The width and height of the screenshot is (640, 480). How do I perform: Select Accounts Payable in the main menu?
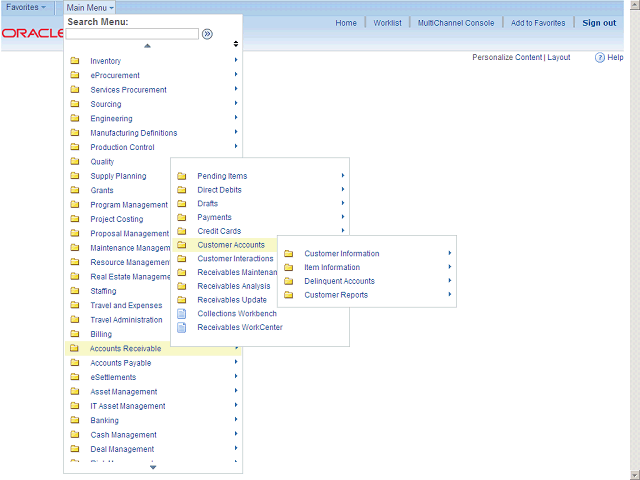(x=120, y=363)
